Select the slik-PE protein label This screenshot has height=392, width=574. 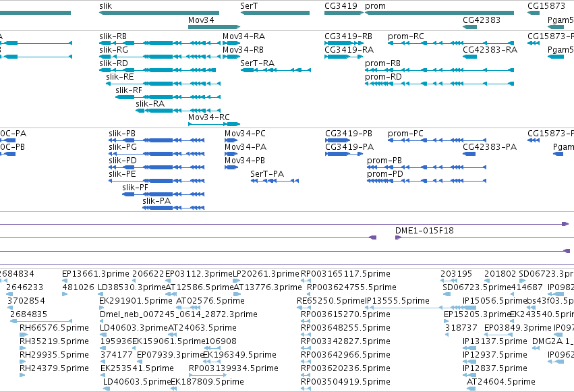point(122,174)
